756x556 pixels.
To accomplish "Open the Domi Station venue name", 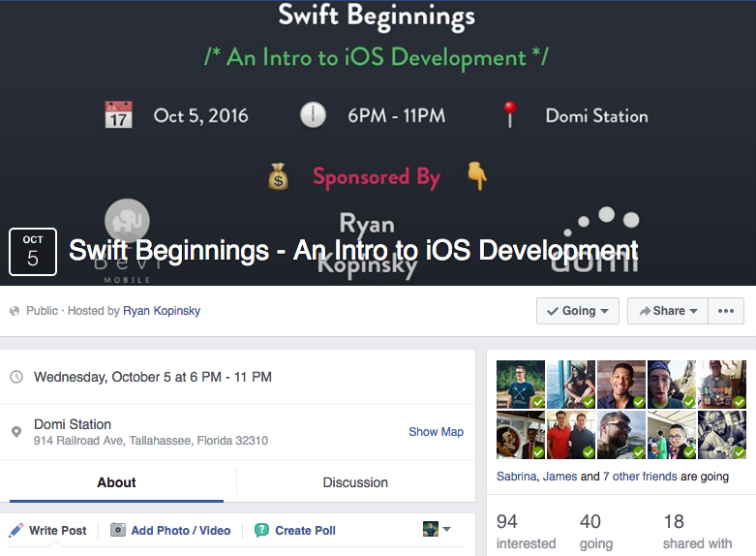I will click(x=73, y=424).
